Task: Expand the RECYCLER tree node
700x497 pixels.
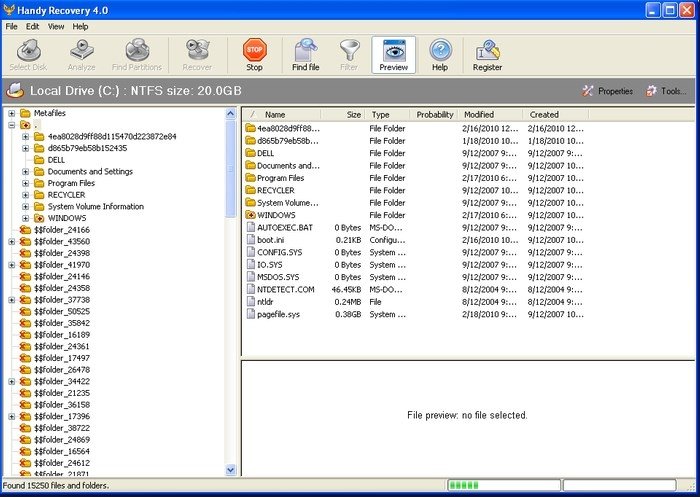Action: (25, 195)
